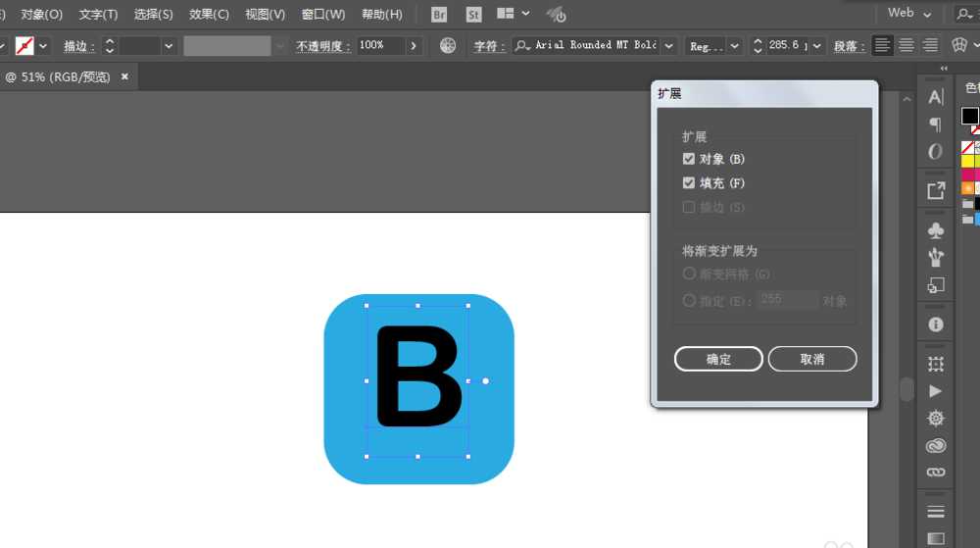Open the 选择(S) menu
The image size is (980, 548).
pos(153,14)
